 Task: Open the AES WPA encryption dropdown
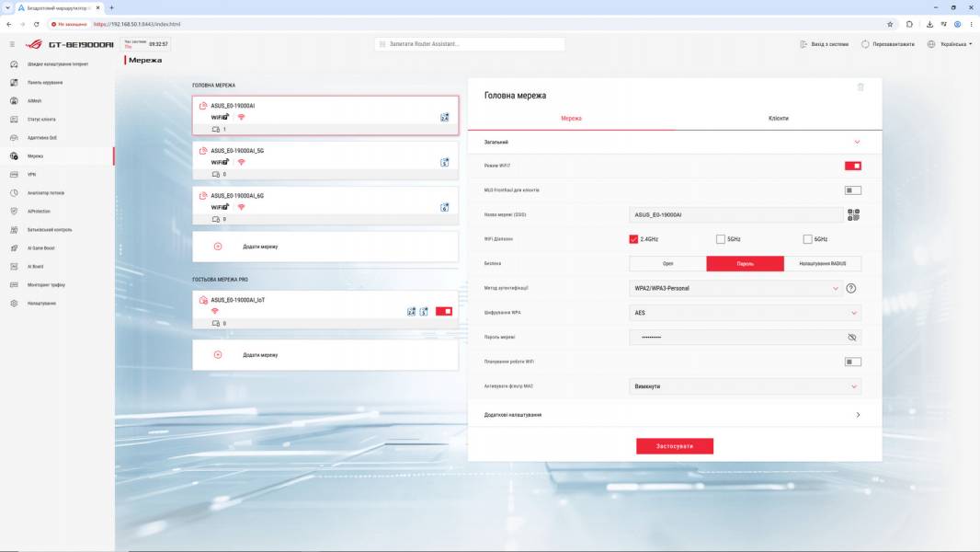coord(745,313)
